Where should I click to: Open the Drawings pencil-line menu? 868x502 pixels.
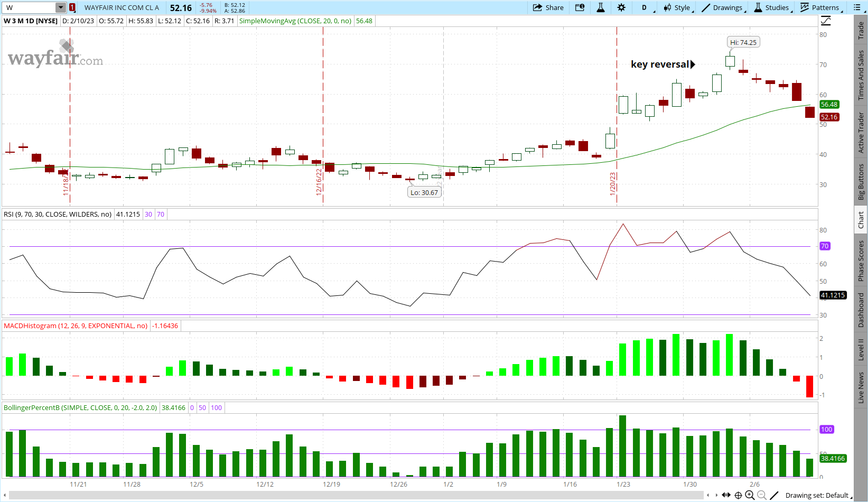(723, 7)
